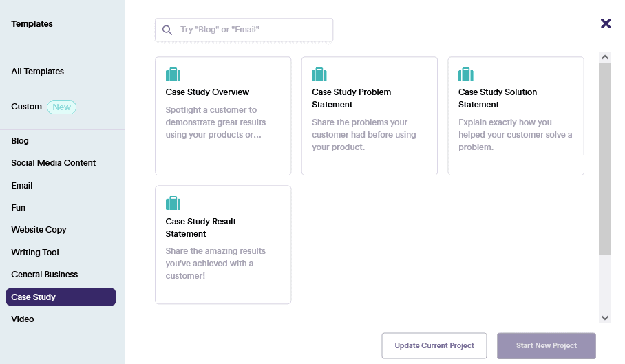
Task: Click the Update Current Project button
Action: point(434,345)
